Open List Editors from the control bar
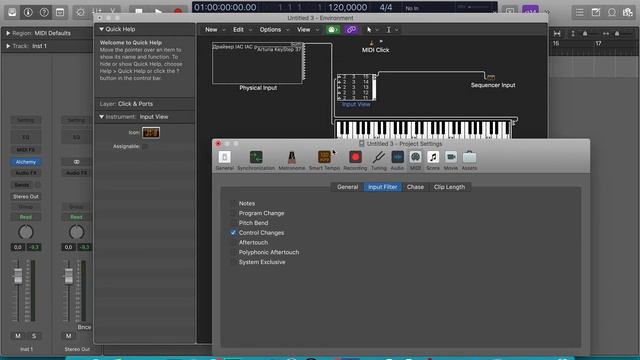Screen dimensions: 640x360 tap(580, 12)
